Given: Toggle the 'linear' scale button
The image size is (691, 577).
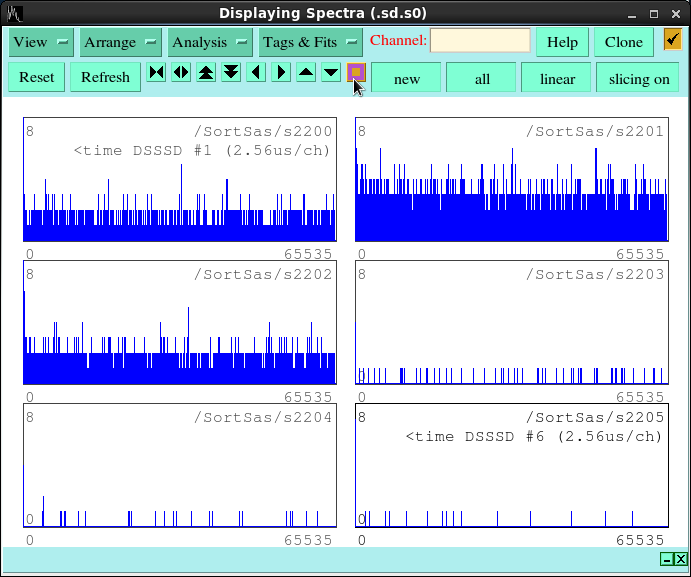Looking at the screenshot, I should tap(557, 78).
